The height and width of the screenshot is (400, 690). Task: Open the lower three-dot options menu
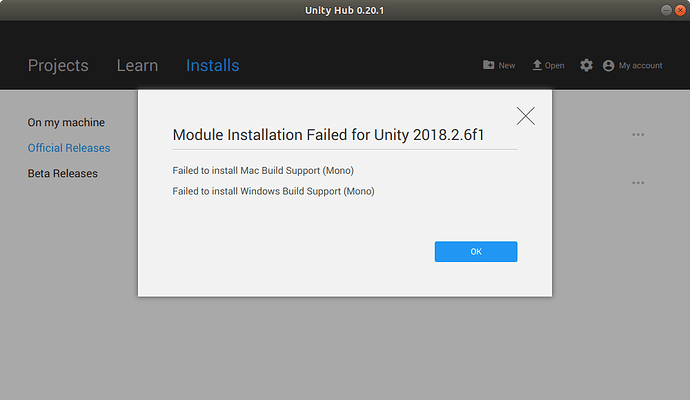pos(638,183)
